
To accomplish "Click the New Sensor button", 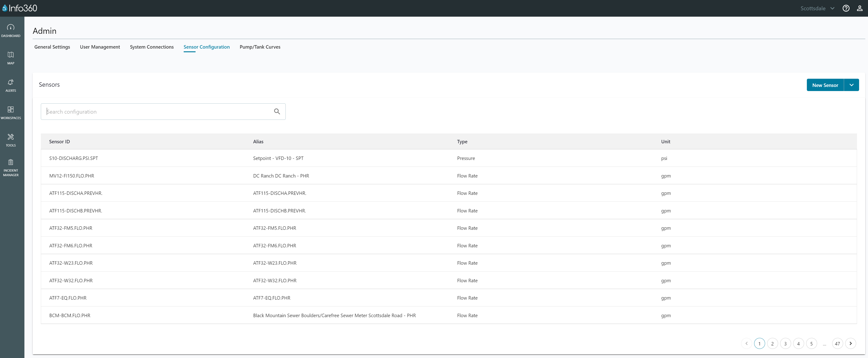I will (x=825, y=85).
